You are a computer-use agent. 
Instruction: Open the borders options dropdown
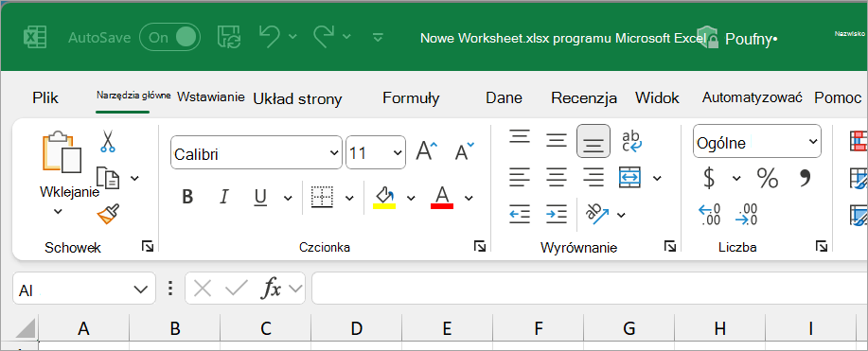pyautogui.click(x=349, y=198)
